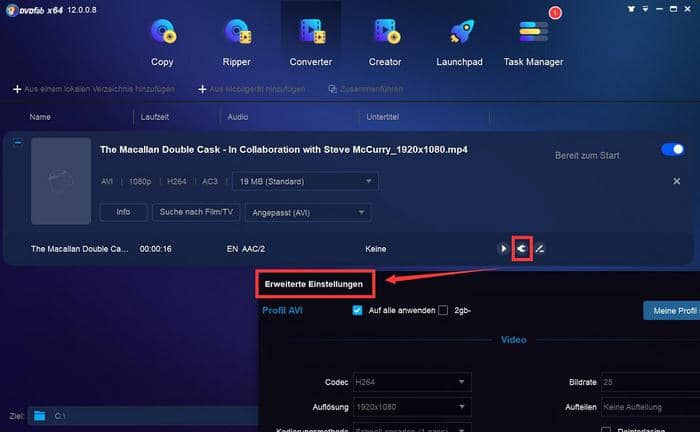Check the 2gb- checkbox
700x432 pixels.
coord(443,310)
